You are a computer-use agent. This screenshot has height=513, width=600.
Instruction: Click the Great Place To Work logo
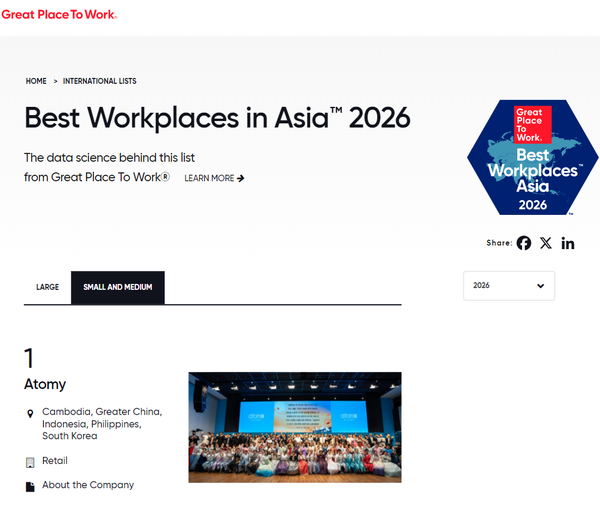pos(59,15)
